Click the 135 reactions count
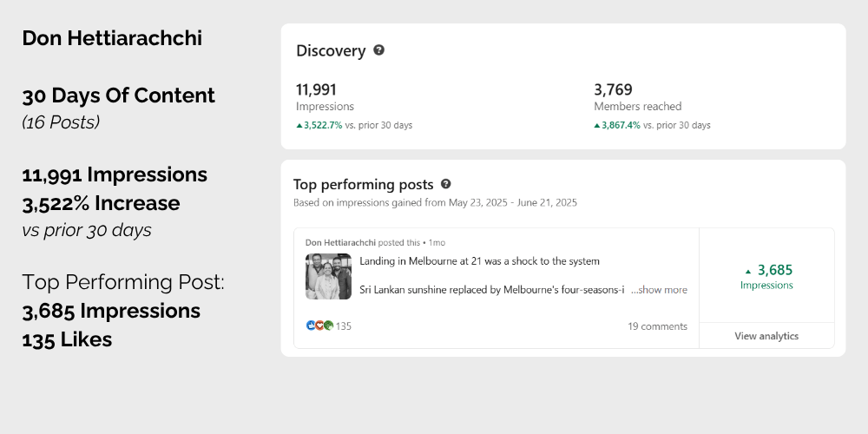The image size is (868, 434). pos(343,326)
